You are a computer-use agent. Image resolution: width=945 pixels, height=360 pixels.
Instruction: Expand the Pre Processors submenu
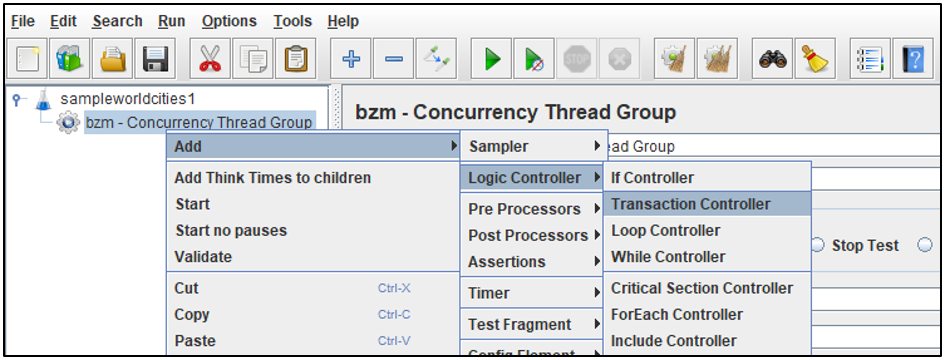(533, 209)
